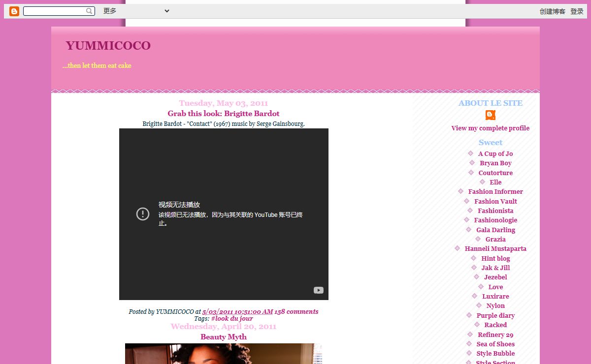Open the Beauty Myth post title
The height and width of the screenshot is (364, 591).
(x=224, y=337)
